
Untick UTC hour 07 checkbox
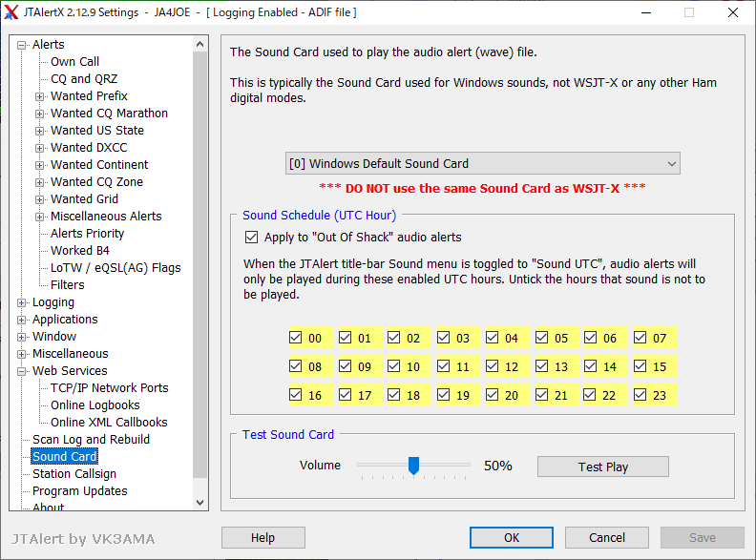click(640, 338)
